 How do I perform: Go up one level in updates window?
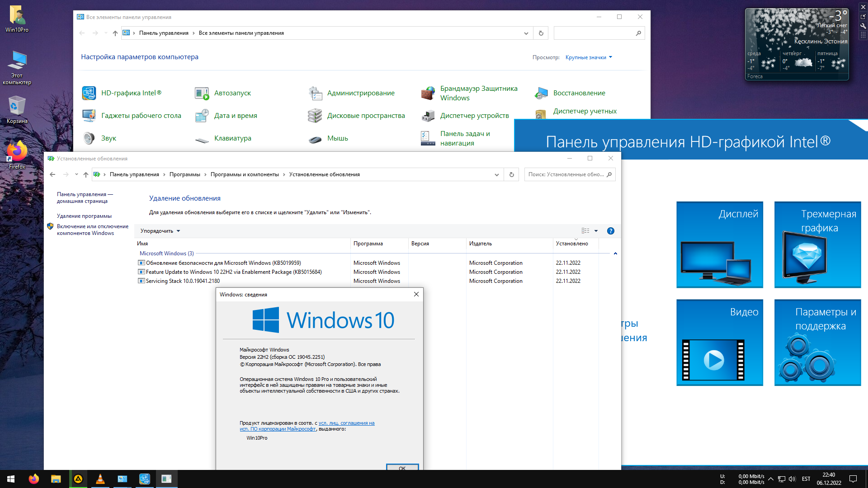(86, 174)
